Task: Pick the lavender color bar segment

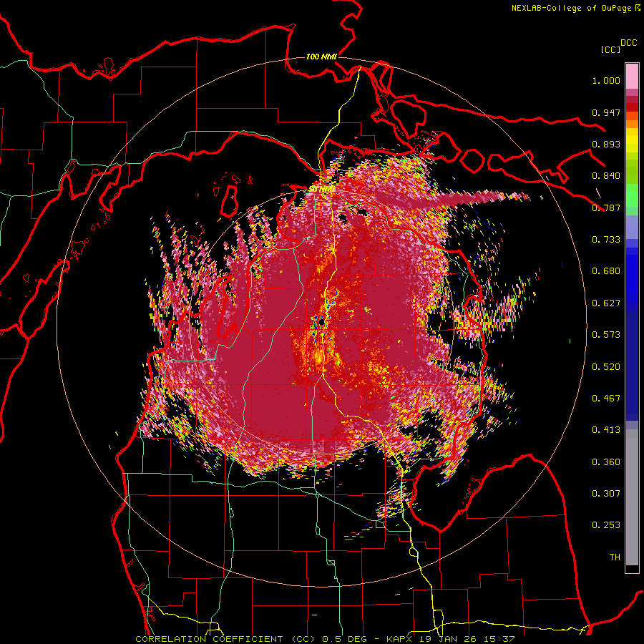Action: pyautogui.click(x=632, y=227)
